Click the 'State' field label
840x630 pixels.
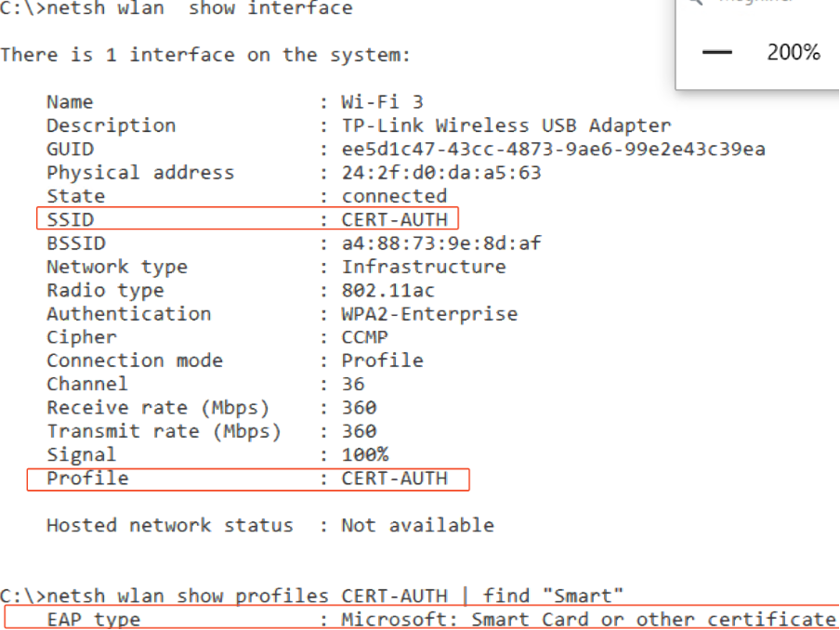coord(76,196)
